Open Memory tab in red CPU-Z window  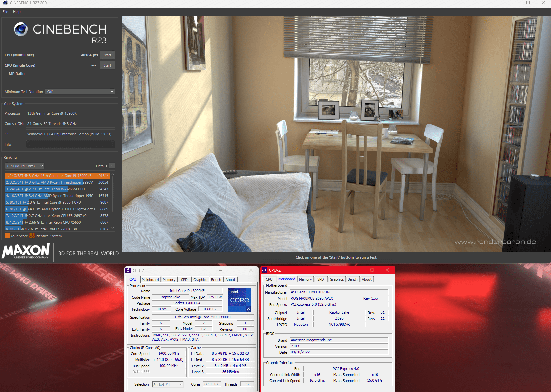click(x=305, y=279)
